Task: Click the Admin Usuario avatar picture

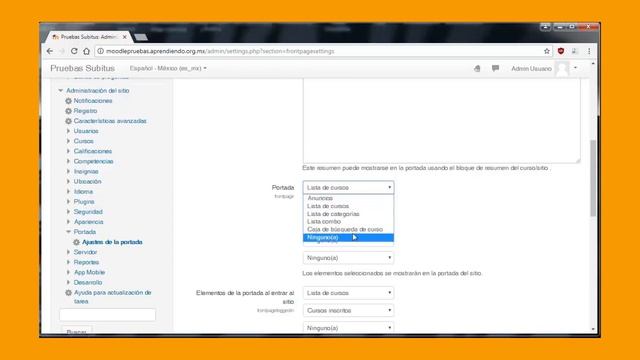Action: [562, 68]
